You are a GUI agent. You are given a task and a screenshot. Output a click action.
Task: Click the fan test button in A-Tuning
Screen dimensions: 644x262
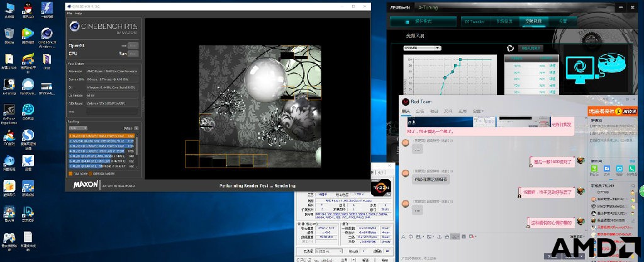click(531, 48)
